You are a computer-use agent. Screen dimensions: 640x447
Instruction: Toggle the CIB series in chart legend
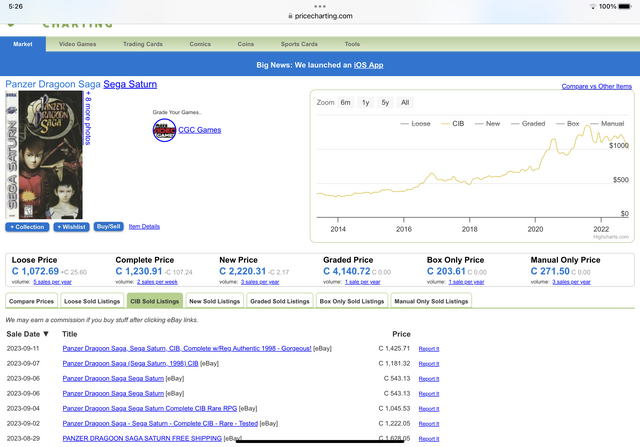[x=453, y=124]
